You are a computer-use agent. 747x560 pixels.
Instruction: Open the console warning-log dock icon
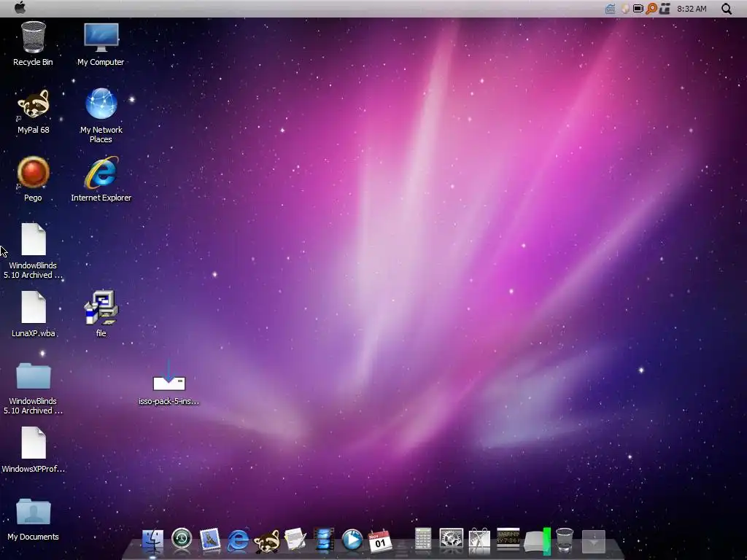[508, 539]
